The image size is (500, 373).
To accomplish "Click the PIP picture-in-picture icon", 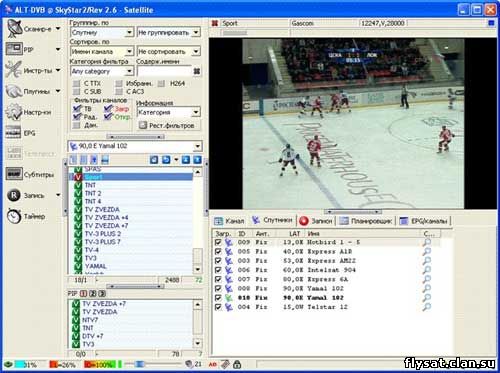I will (x=14, y=49).
